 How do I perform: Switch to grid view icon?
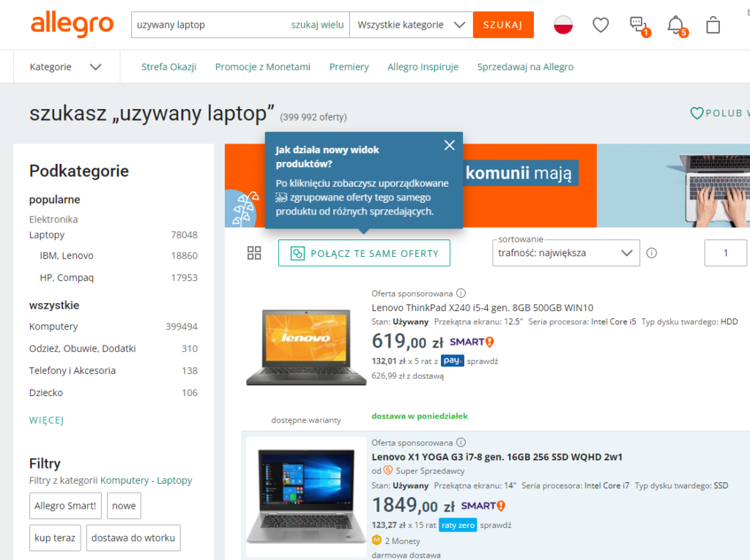pos(254,253)
